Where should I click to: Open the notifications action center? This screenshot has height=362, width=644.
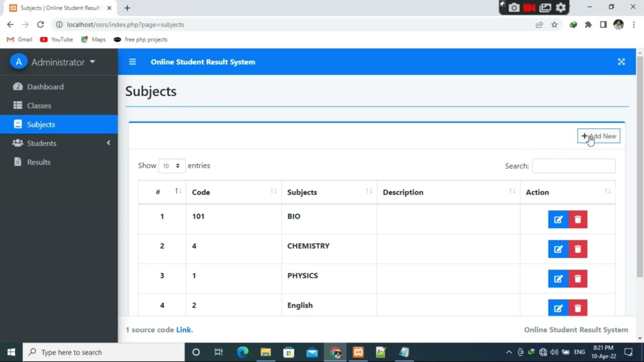pos(628,352)
